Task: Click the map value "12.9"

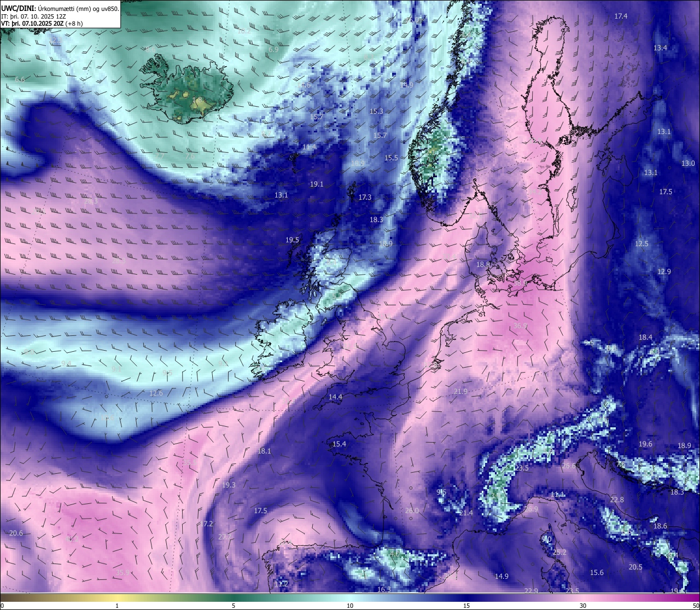Action: pyautogui.click(x=664, y=271)
